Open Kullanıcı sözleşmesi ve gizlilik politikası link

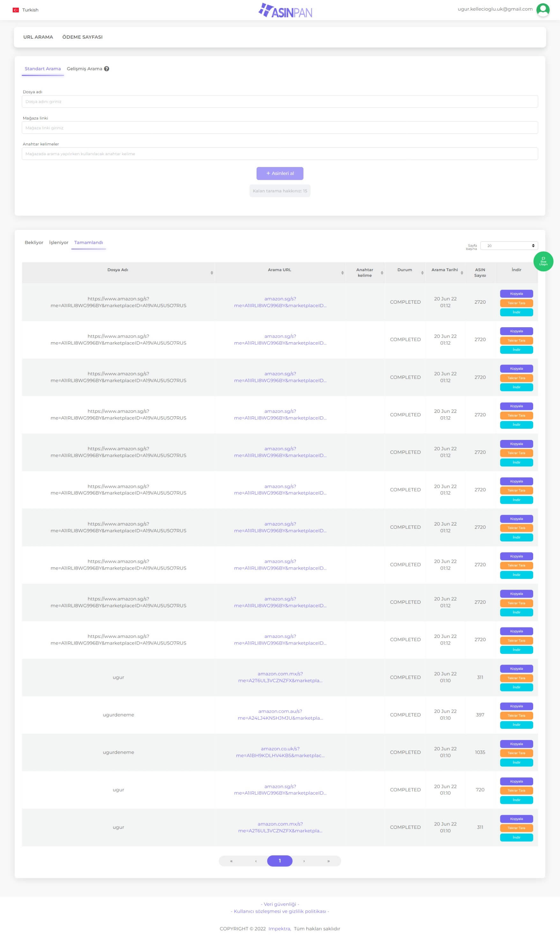pyautogui.click(x=280, y=911)
